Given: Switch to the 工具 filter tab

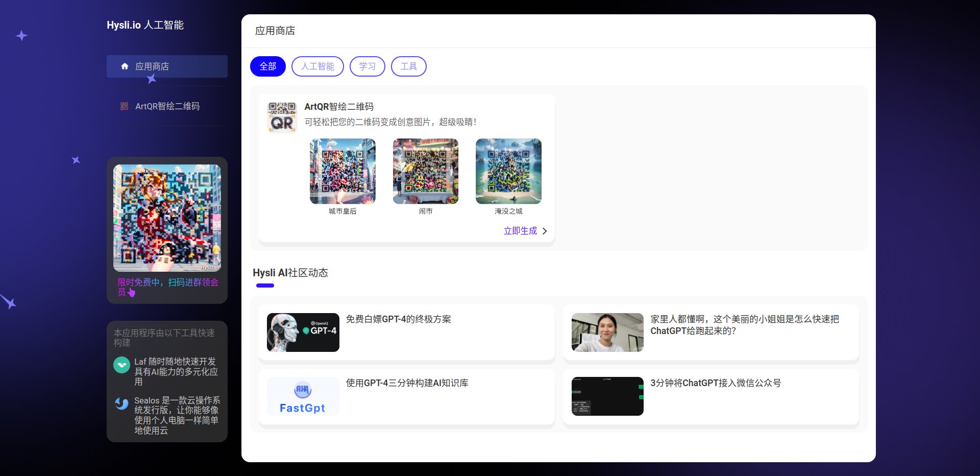Looking at the screenshot, I should (x=409, y=66).
